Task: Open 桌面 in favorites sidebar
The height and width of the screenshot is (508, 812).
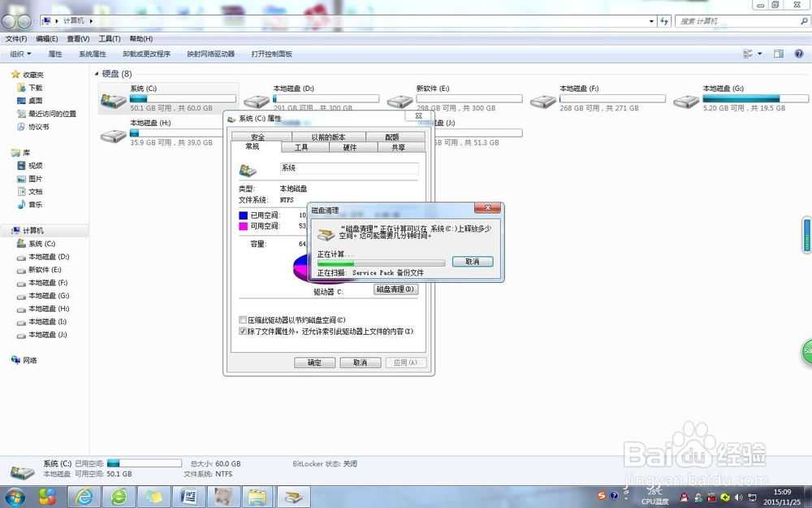Action: [x=29, y=101]
